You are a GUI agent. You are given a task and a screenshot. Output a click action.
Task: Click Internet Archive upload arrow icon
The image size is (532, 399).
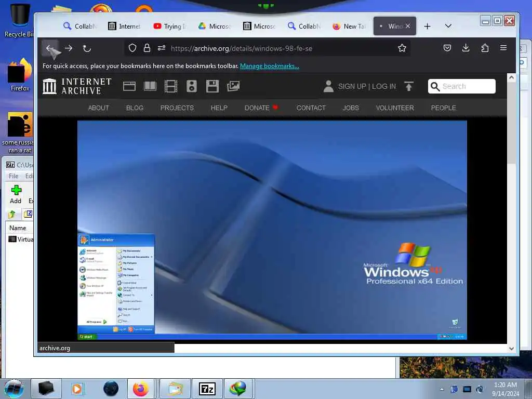tap(409, 86)
